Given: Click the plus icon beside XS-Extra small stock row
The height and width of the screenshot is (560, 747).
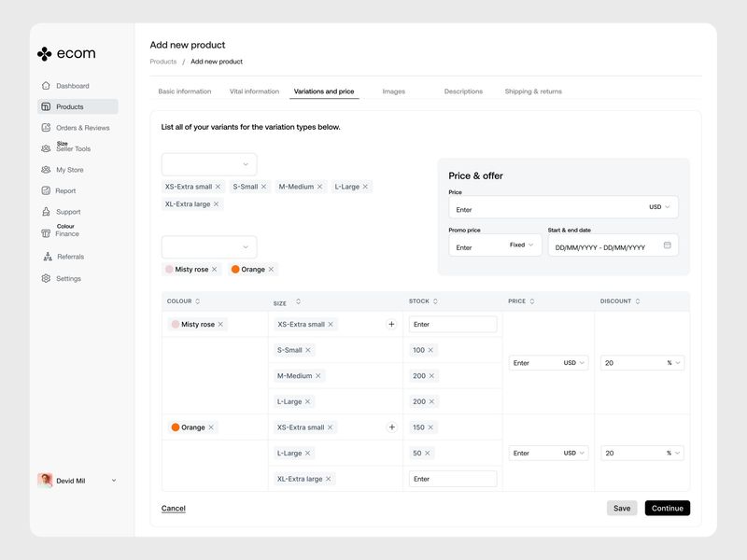Looking at the screenshot, I should click(x=391, y=324).
